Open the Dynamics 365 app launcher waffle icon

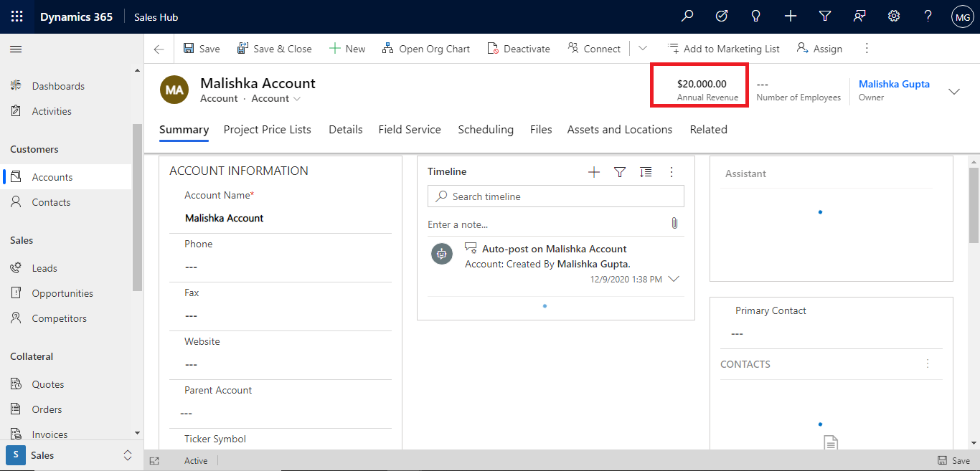pyautogui.click(x=16, y=16)
